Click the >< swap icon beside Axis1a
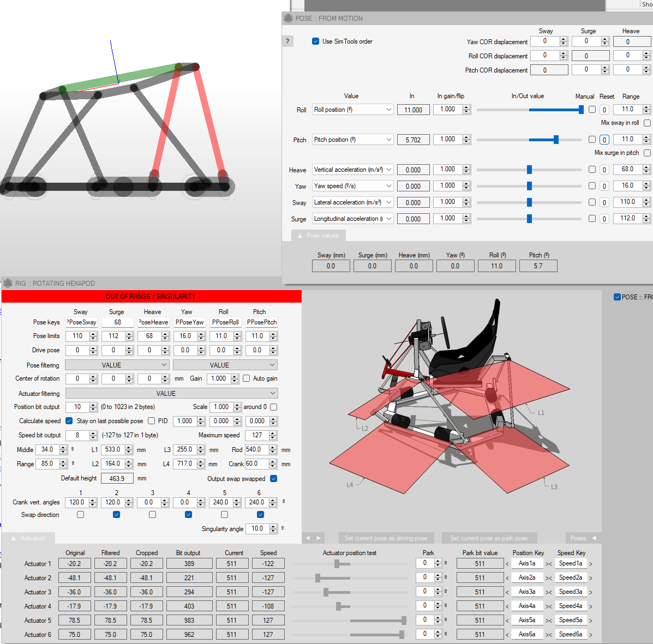Image resolution: width=653 pixels, height=644 pixels. tap(549, 564)
